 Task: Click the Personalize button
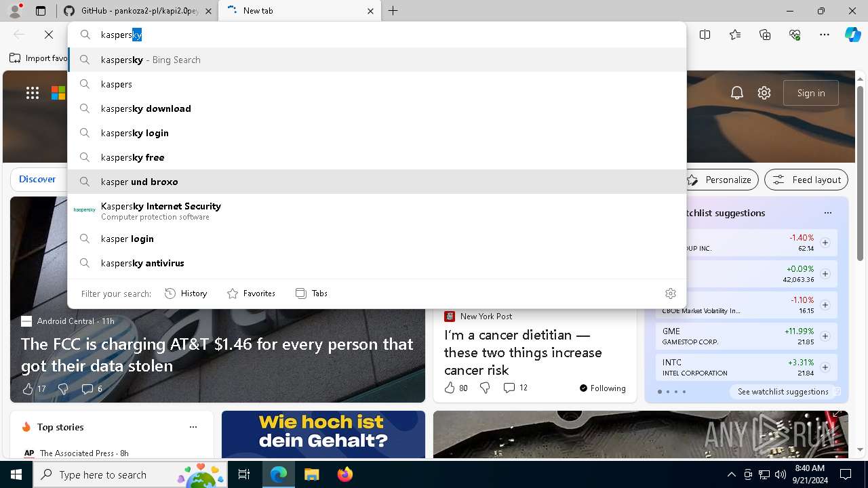point(720,180)
